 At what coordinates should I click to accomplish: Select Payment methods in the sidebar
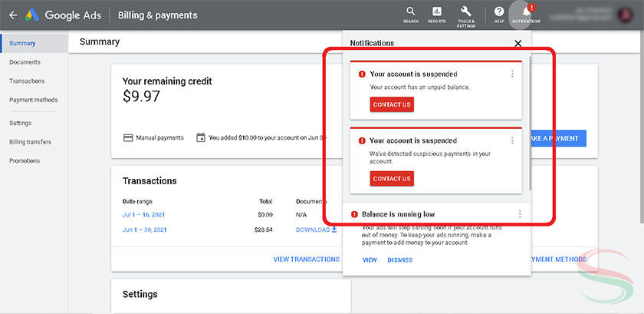click(x=33, y=100)
